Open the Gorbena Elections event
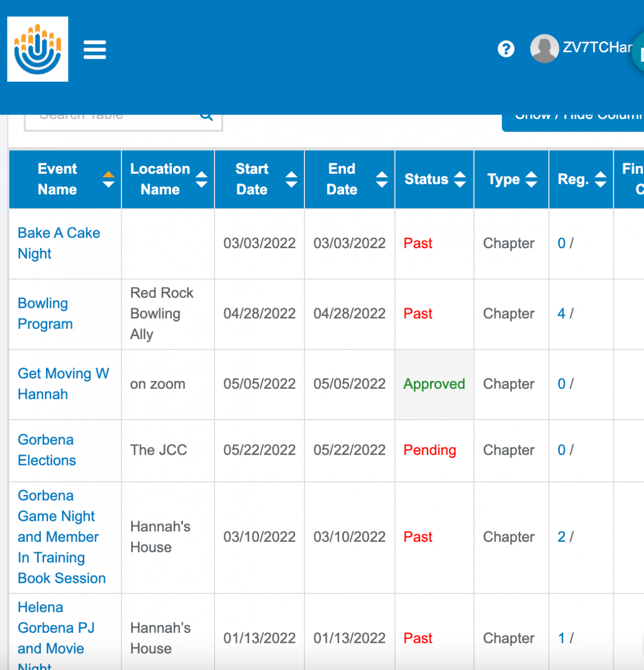Viewport: 644px width, 670px height. (47, 450)
